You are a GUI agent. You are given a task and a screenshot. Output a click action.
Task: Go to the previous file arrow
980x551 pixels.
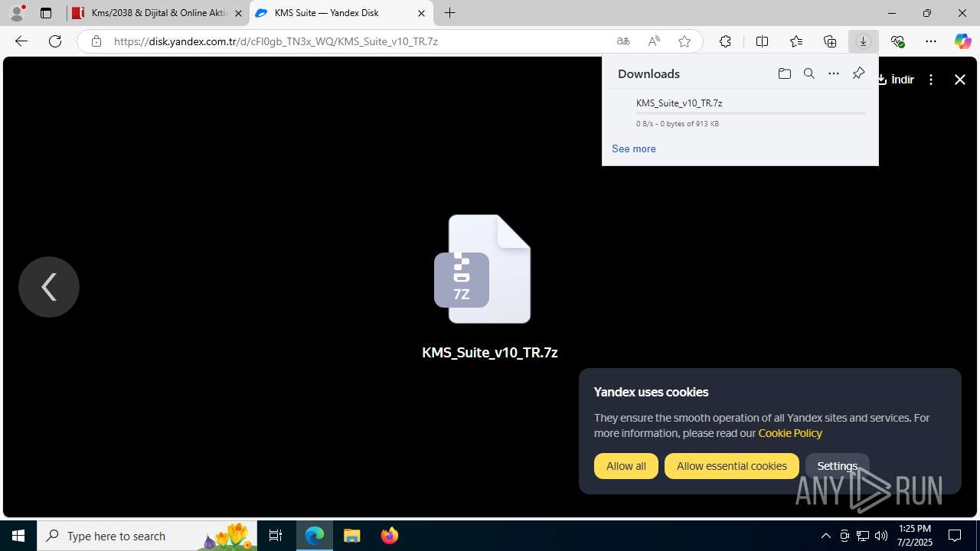[x=49, y=287]
